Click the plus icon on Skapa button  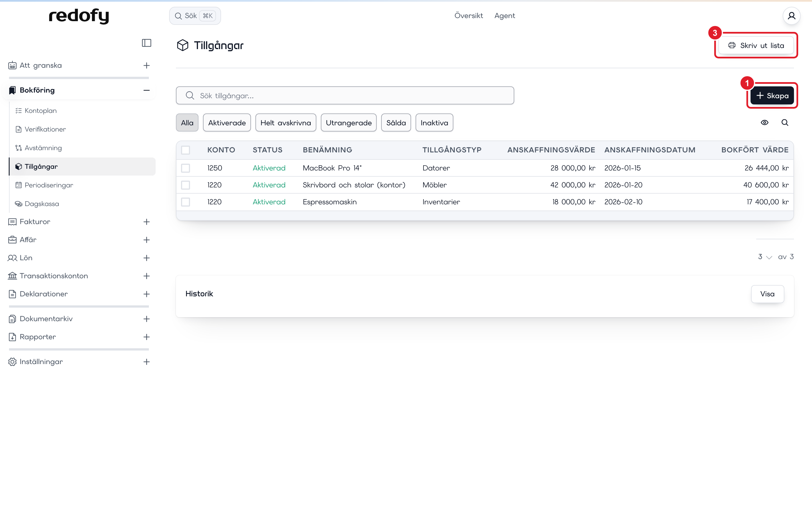click(760, 95)
